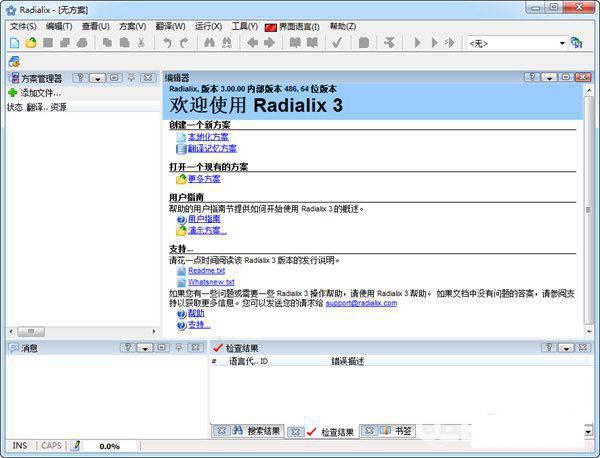Click the Find and Replace icon
The image size is (600, 458).
227,43
